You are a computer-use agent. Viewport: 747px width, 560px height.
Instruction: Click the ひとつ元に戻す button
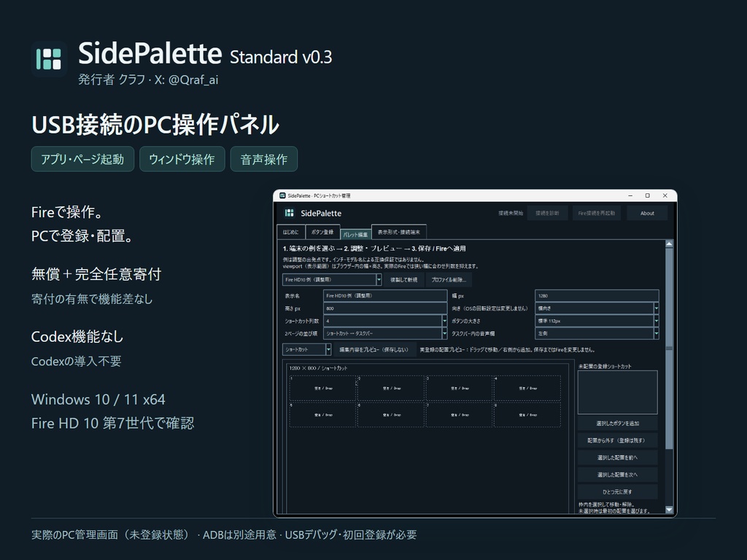click(617, 491)
